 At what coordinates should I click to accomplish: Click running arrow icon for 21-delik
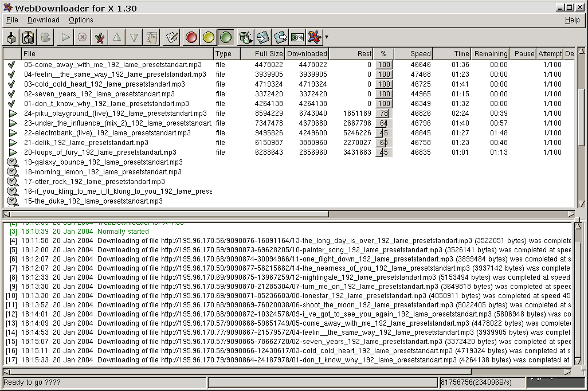pos(13,143)
